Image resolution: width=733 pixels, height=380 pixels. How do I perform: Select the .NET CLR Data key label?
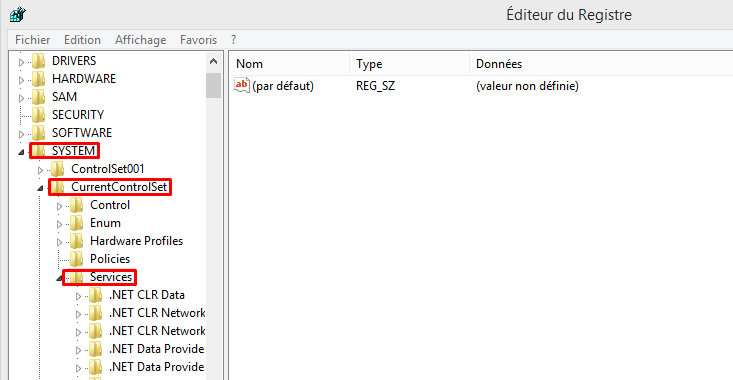[x=147, y=295]
